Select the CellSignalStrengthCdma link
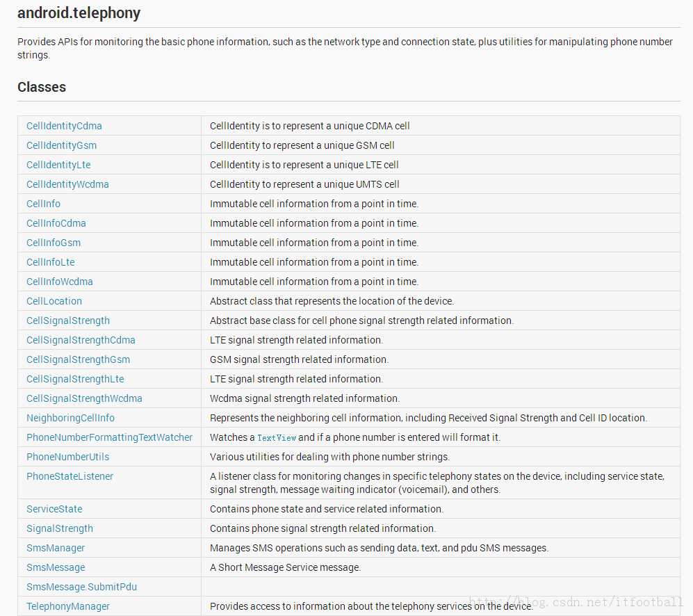 point(81,340)
